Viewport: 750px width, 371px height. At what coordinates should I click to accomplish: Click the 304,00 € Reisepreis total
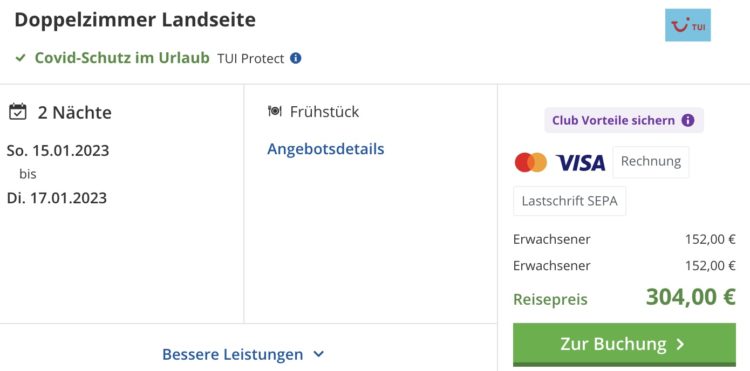click(x=690, y=296)
